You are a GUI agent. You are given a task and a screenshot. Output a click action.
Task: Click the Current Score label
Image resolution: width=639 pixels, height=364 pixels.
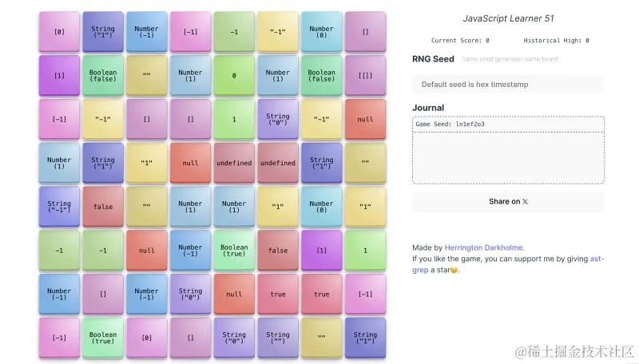click(460, 40)
